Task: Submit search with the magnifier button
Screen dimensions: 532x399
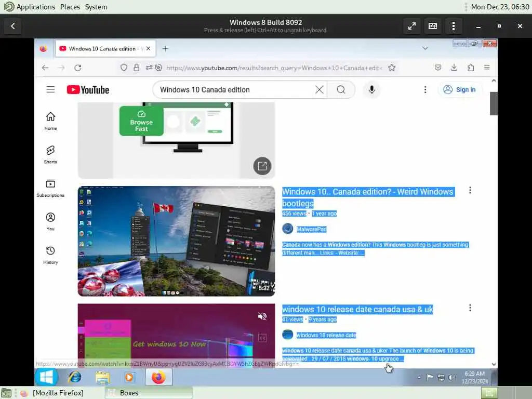Action: click(x=341, y=89)
